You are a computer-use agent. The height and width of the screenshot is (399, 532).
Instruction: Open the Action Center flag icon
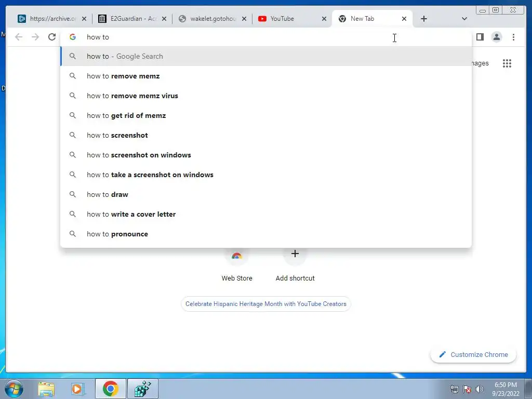(467, 389)
